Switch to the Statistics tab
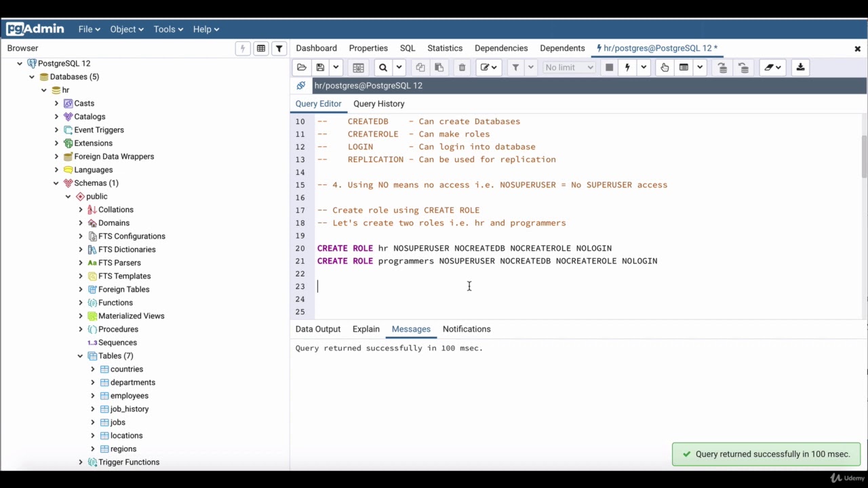The image size is (868, 488). click(x=445, y=48)
